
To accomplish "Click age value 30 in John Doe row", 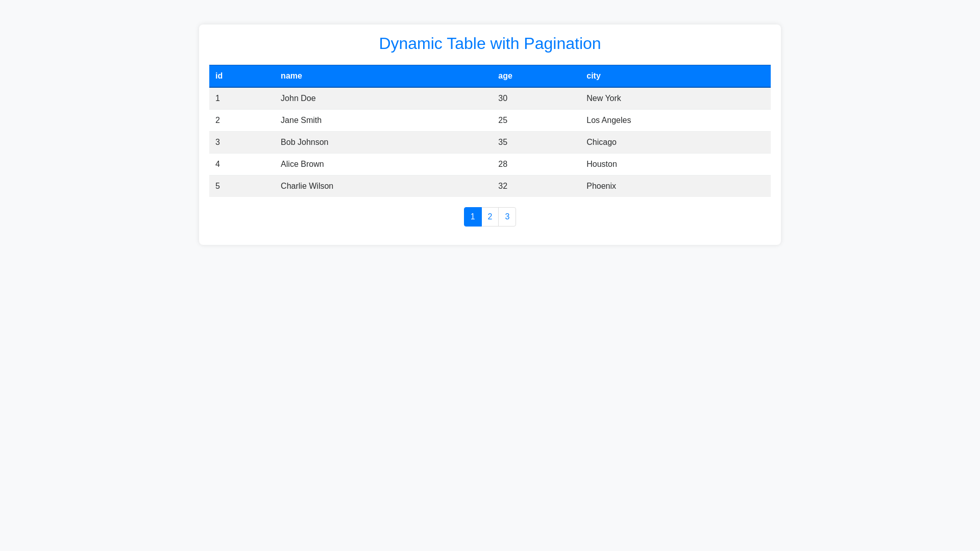I will tap(536, 98).
